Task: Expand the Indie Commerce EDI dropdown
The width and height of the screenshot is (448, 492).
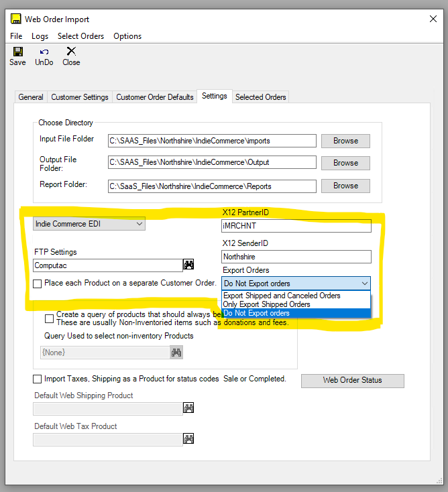Action: pyautogui.click(x=89, y=224)
